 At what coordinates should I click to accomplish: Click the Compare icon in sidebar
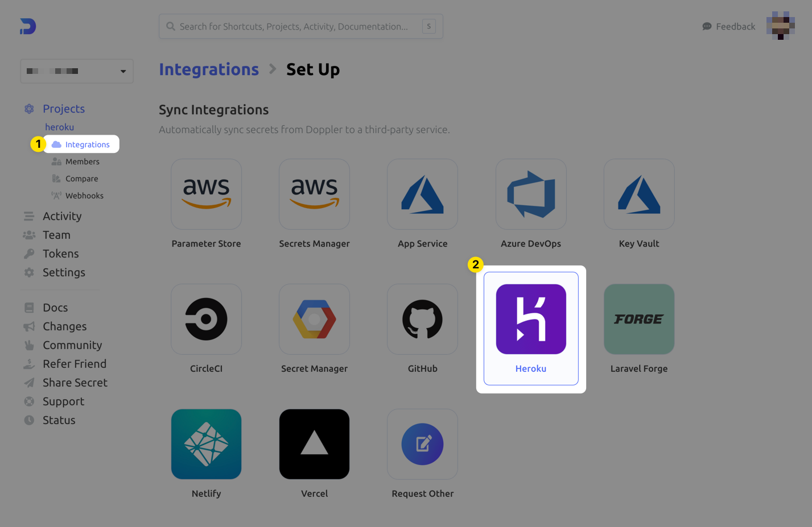click(x=56, y=179)
